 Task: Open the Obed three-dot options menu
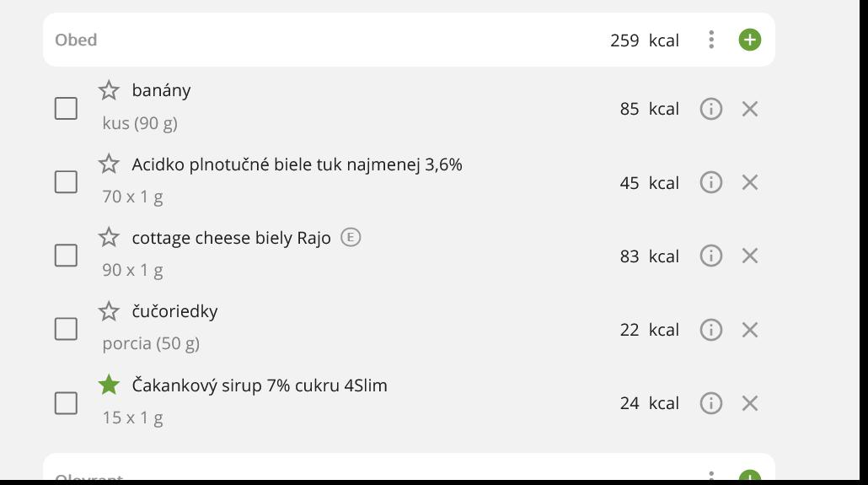711,40
